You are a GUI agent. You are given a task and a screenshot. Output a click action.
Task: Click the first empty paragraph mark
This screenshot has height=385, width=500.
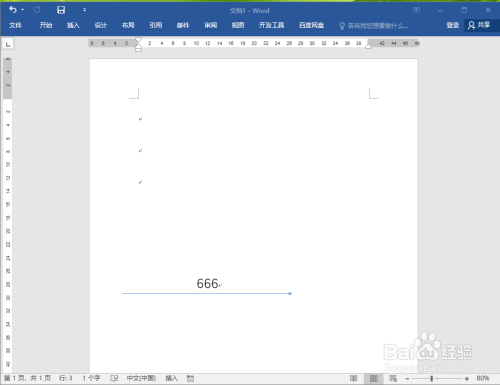(x=140, y=119)
